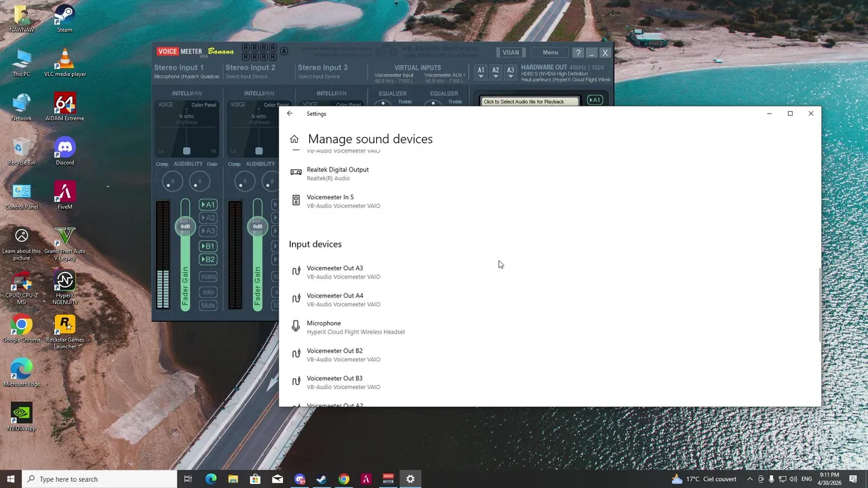Toggle B1 bus on Stereo Input 1
Screen dimensions: 868x488
(x=208, y=246)
